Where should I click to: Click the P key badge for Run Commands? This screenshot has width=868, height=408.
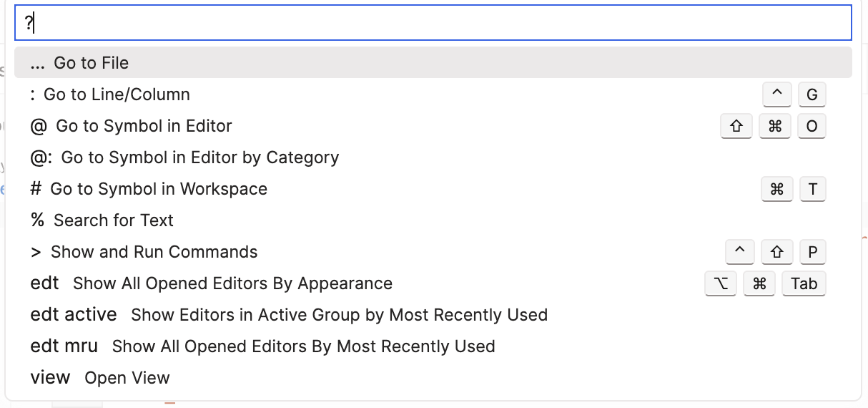pyautogui.click(x=812, y=252)
